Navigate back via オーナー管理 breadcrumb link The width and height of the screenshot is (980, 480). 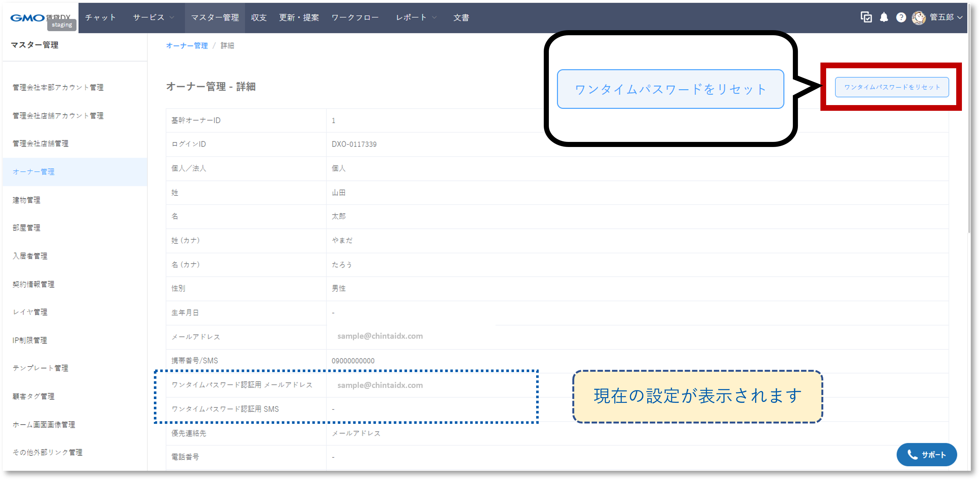pyautogui.click(x=187, y=45)
